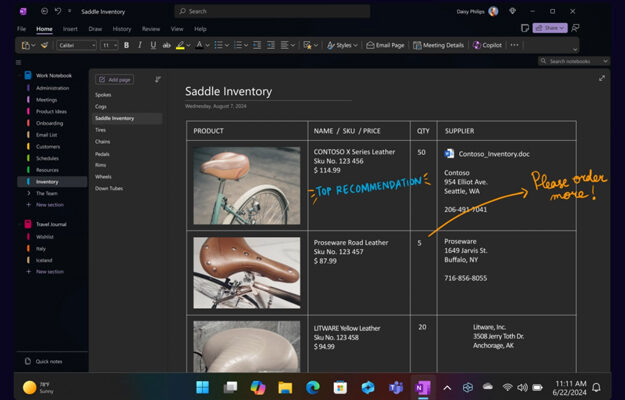Apply the yellow highlight color

coord(180,45)
